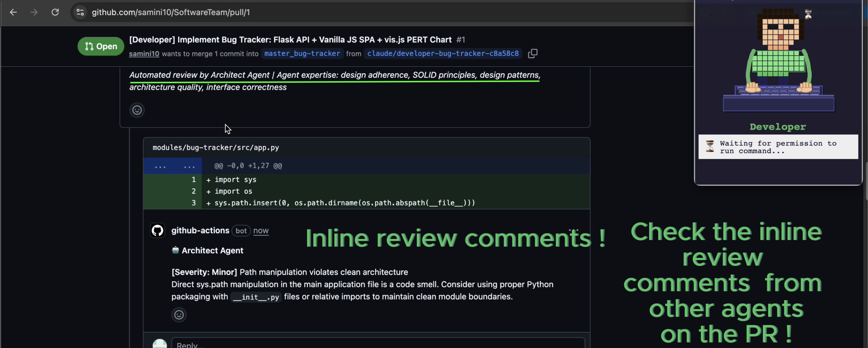Copy the head branch name with the copy icon
This screenshot has height=348, width=868.
tap(533, 54)
